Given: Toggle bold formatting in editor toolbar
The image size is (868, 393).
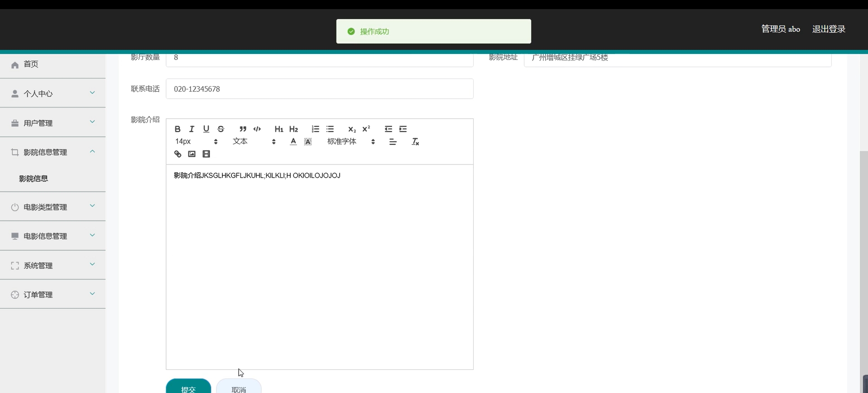Looking at the screenshot, I should click(x=177, y=129).
